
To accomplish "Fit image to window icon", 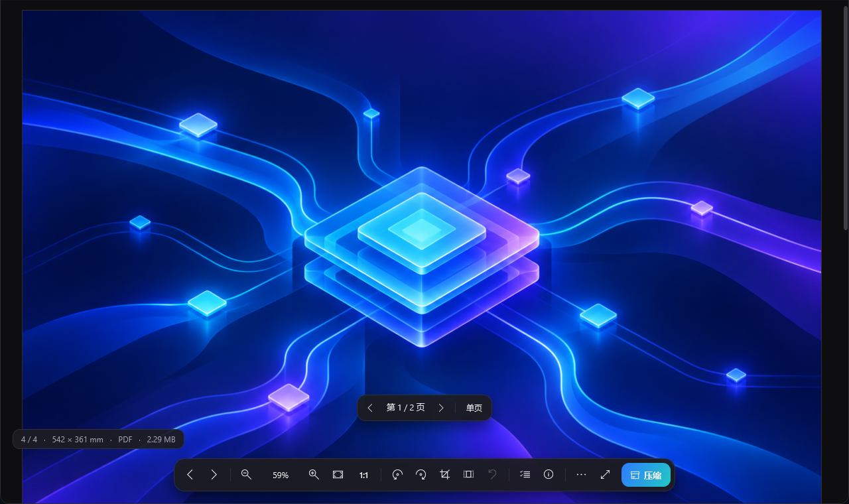I will 338,475.
